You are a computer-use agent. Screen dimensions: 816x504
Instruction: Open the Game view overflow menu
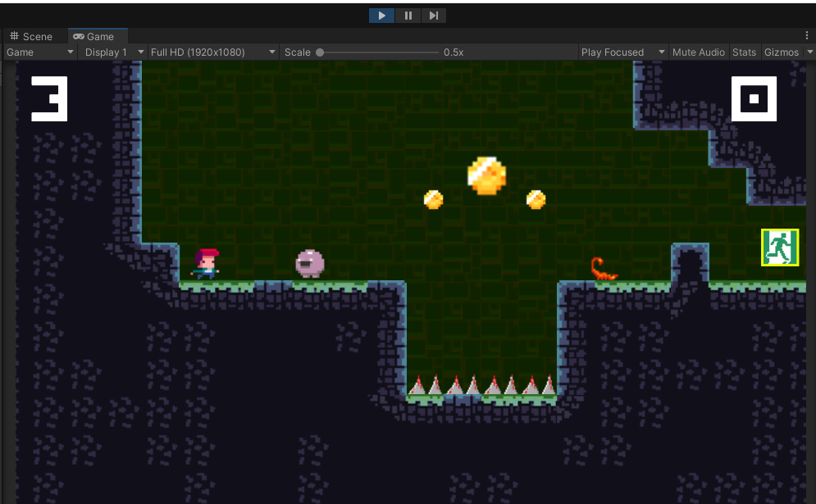809,36
